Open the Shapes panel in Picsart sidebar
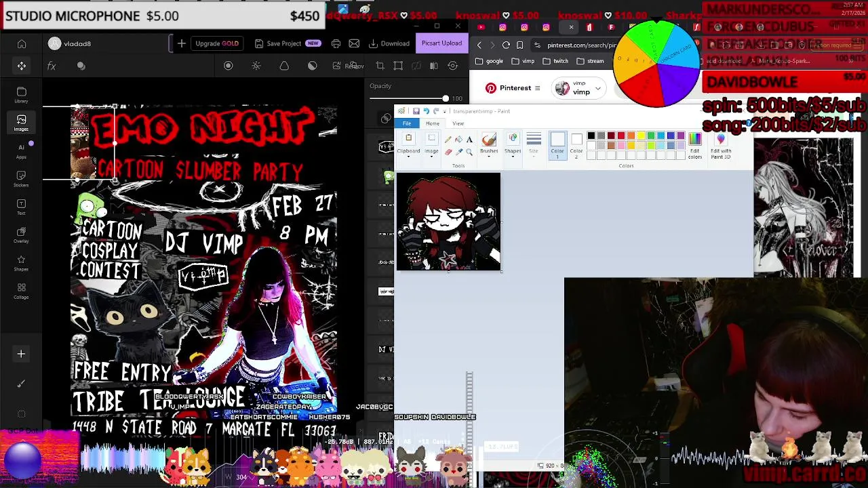Image resolution: width=868 pixels, height=488 pixels. (x=22, y=263)
